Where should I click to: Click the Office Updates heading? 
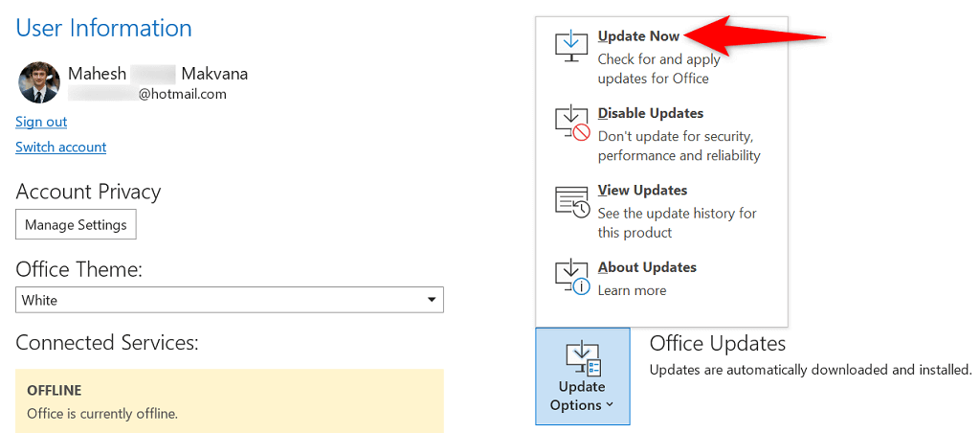coord(717,343)
